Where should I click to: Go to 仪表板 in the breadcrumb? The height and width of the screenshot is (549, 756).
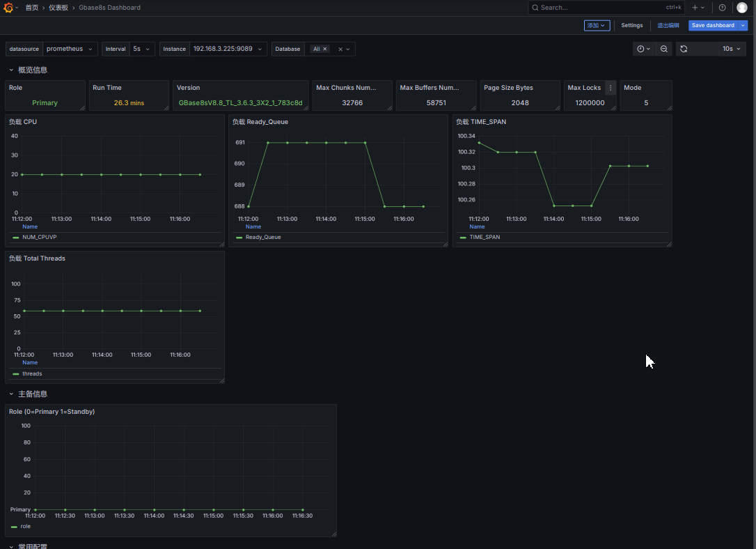click(x=58, y=8)
